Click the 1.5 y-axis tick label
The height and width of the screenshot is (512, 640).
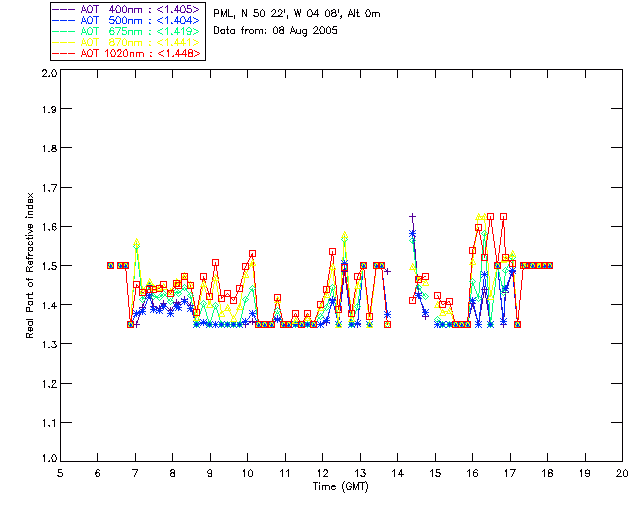point(49,266)
